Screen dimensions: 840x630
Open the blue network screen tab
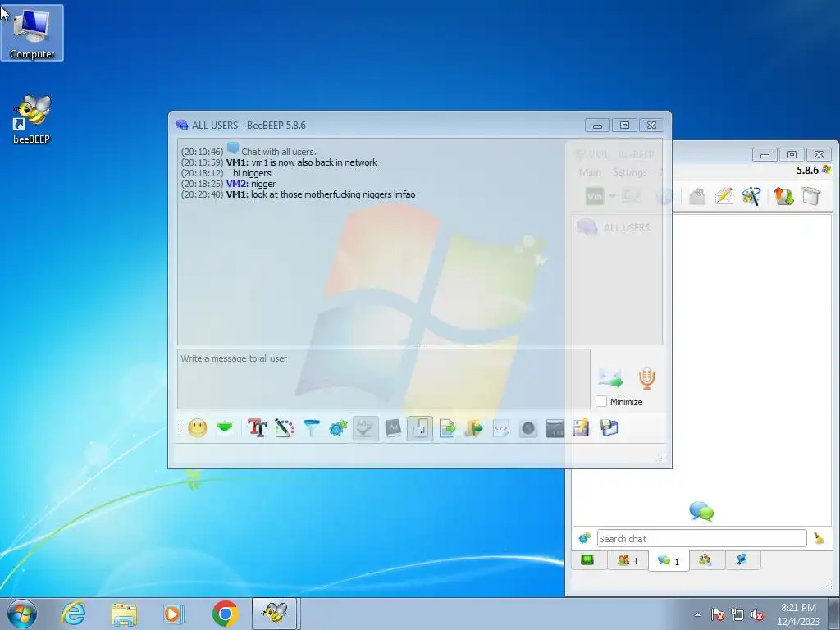(742, 559)
